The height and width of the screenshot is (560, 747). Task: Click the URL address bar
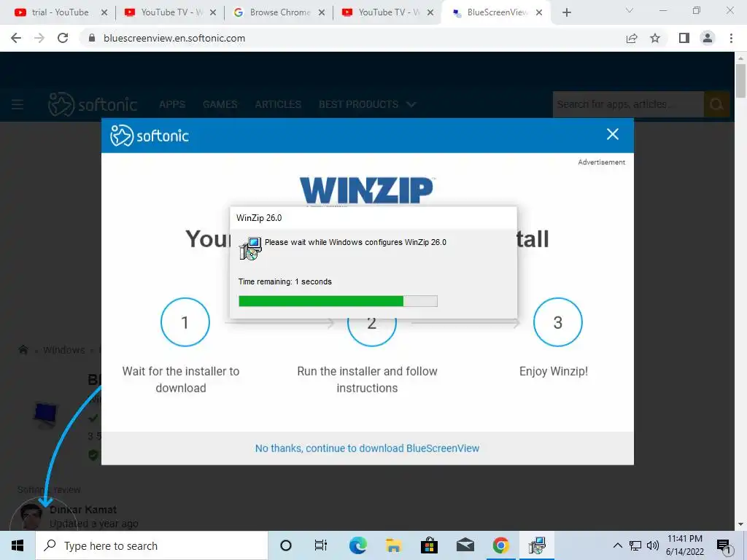pos(352,38)
